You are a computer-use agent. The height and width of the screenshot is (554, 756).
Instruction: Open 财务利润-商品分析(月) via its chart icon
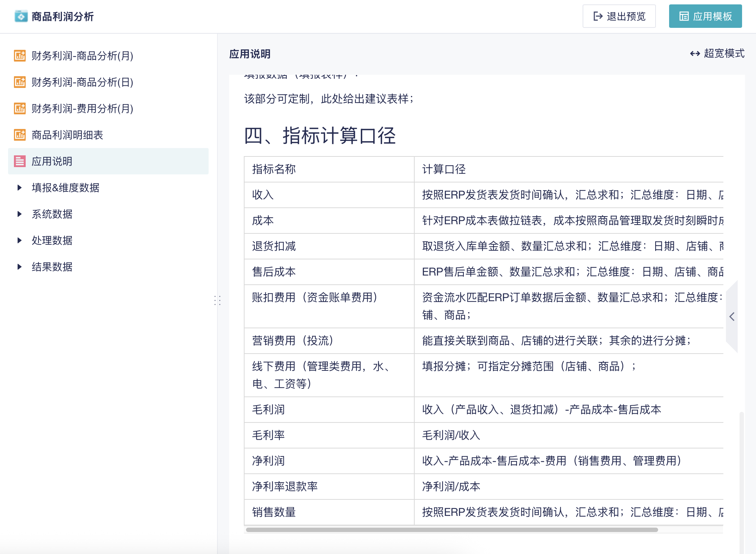tap(19, 56)
